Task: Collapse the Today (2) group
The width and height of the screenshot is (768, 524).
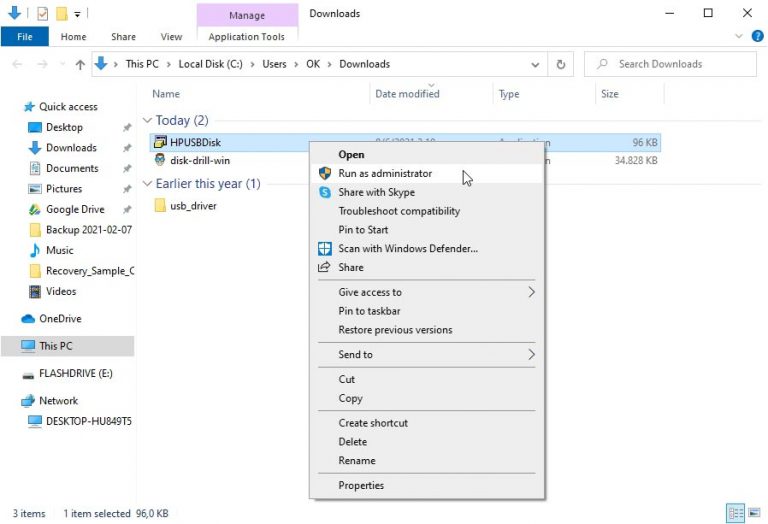Action: point(148,121)
